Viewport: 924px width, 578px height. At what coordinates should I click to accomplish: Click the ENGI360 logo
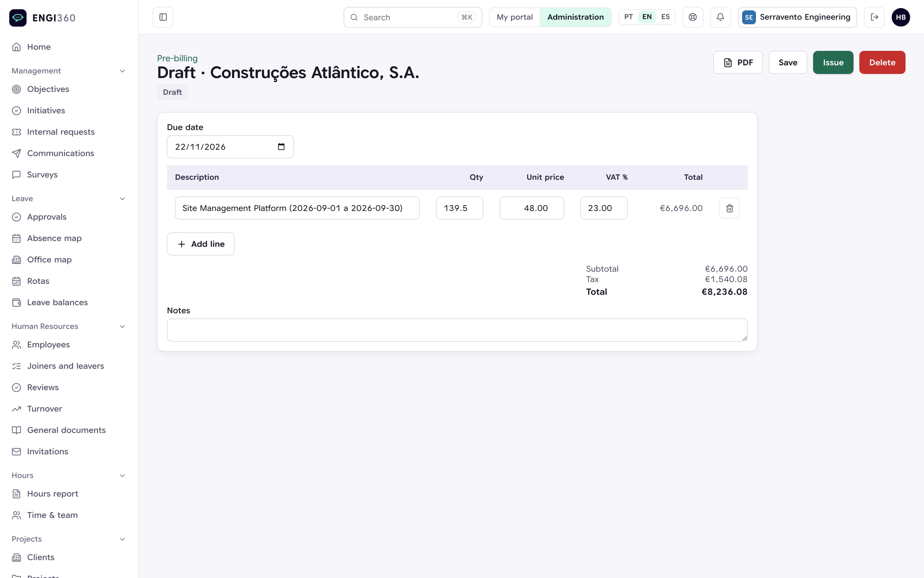tap(42, 18)
